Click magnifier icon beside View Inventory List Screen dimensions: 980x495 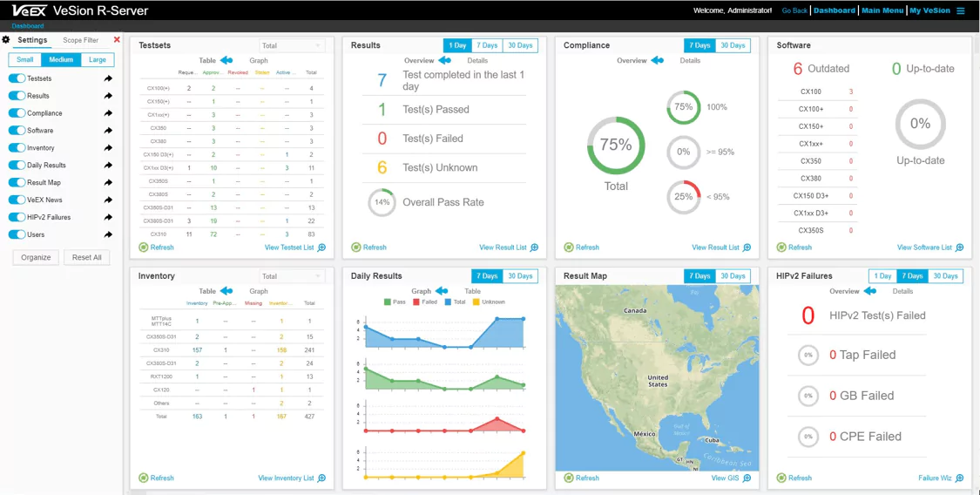[321, 478]
